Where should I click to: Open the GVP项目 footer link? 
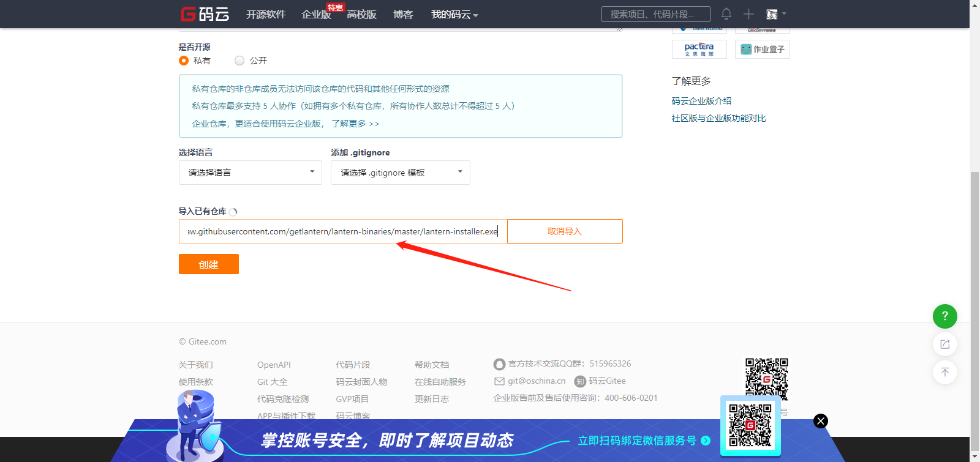352,399
